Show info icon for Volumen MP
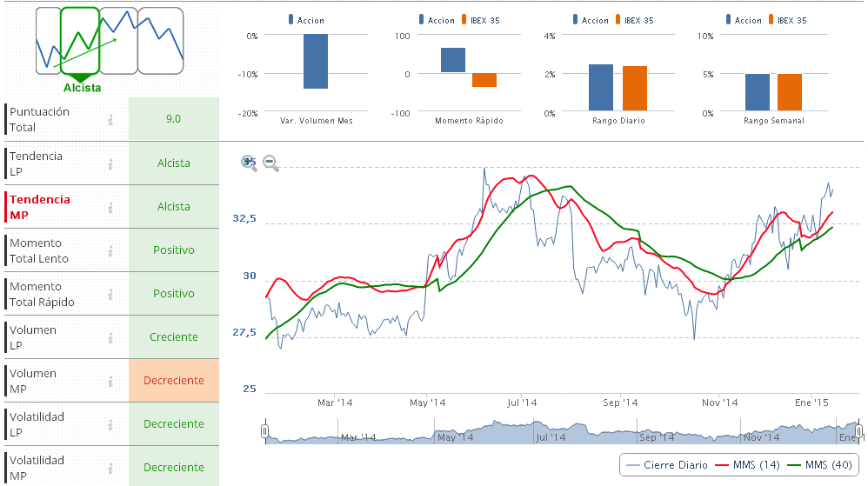868x486 pixels. click(110, 381)
